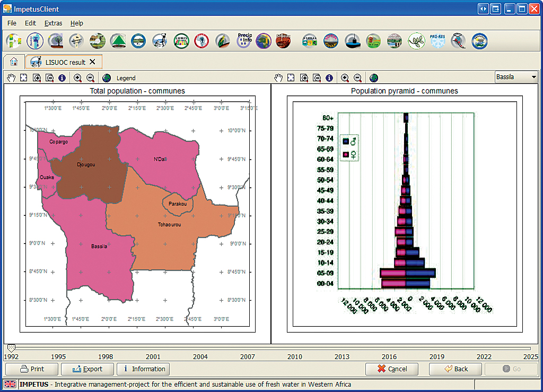Image resolution: width=543 pixels, height=392 pixels.
Task: Select zoom-in rectangle tool on left map
Action: (37, 78)
